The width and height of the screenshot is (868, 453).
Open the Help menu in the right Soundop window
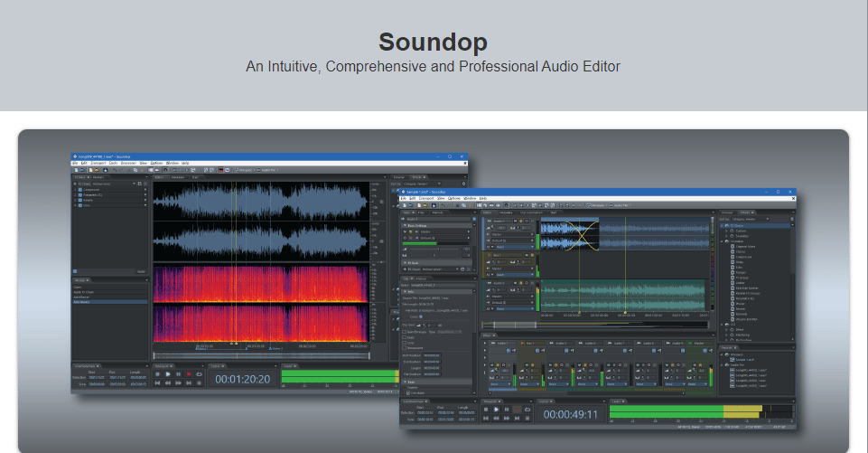(482, 198)
